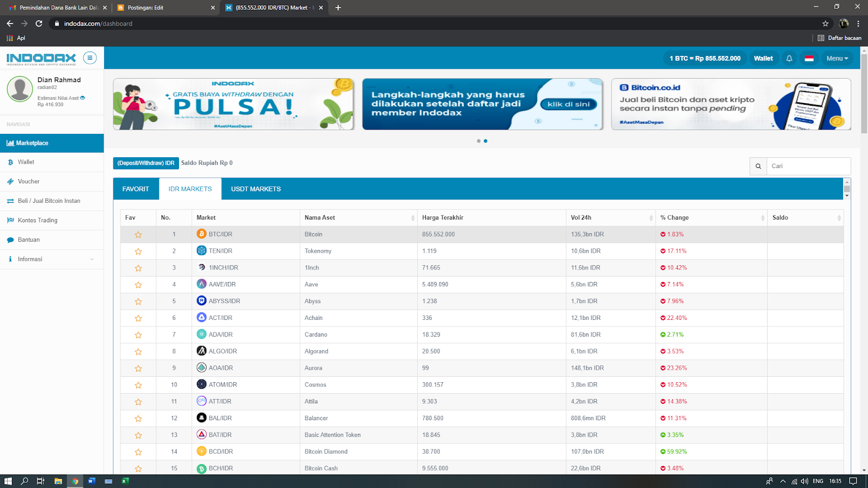The image size is (868, 488).
Task: Click the Tokenomy TEN coin icon
Action: coord(201,251)
